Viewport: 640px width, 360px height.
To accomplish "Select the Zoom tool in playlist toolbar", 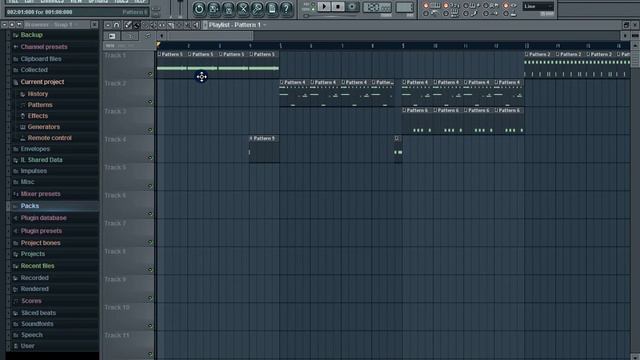I will (187, 25).
